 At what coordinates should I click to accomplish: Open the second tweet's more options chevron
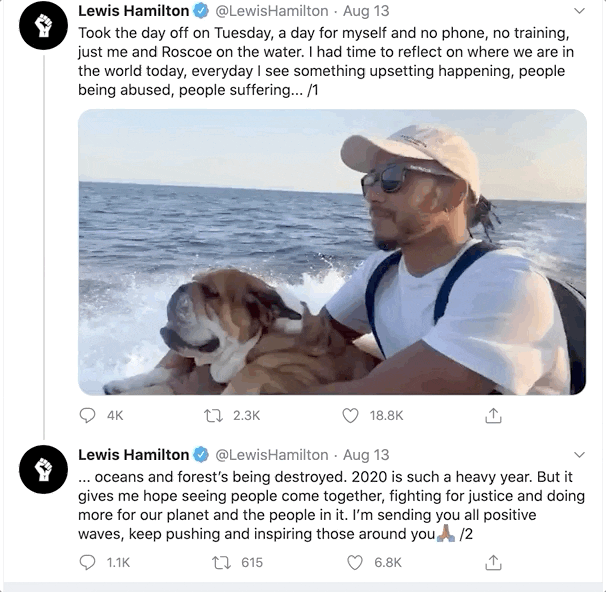(578, 455)
